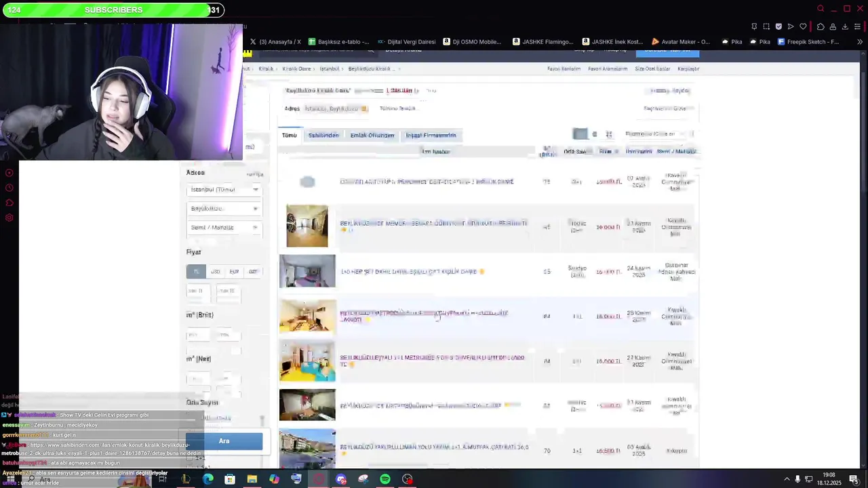Show hidden system tray icons chevron

pyautogui.click(x=787, y=479)
